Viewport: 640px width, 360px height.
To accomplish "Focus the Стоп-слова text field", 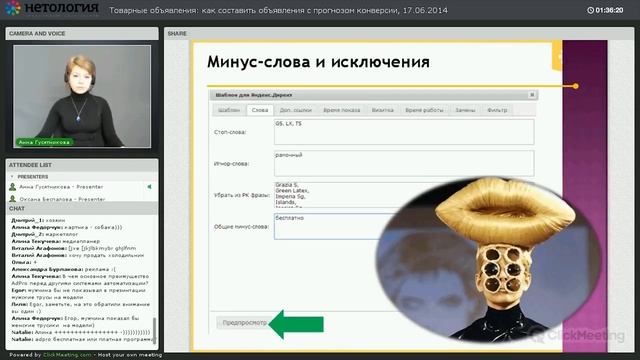I will click(x=404, y=132).
